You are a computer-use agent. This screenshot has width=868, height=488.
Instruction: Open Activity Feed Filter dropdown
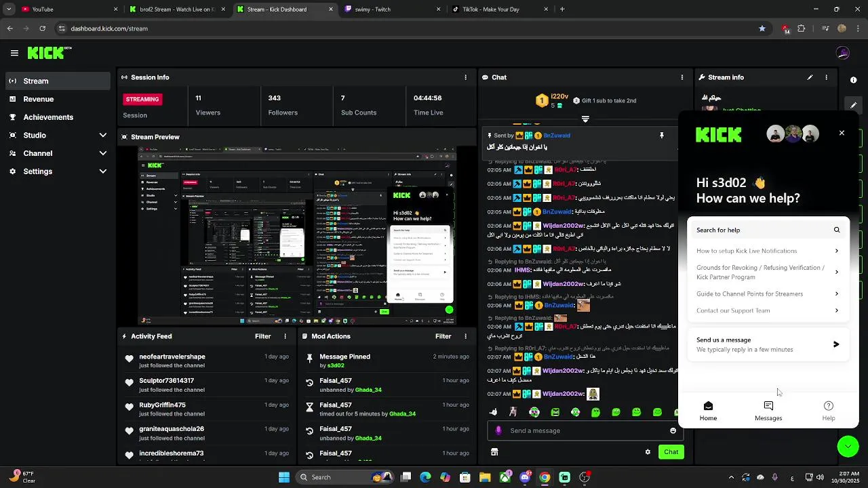coord(262,336)
